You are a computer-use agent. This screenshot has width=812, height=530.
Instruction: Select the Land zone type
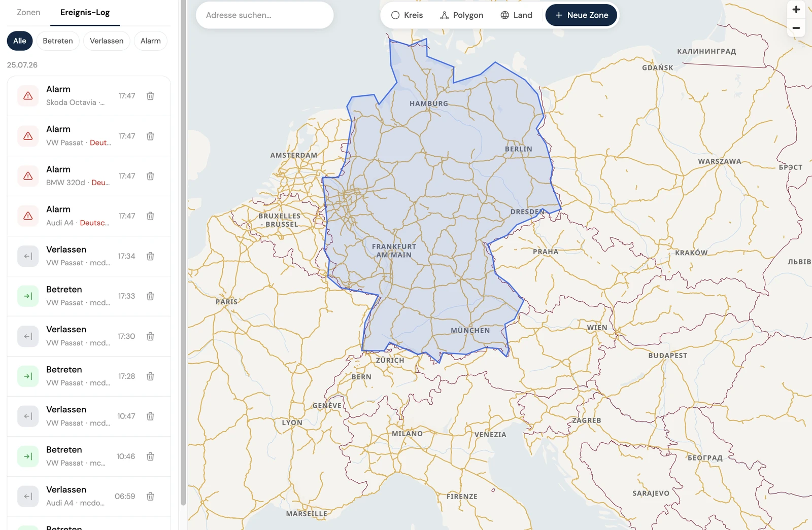517,15
